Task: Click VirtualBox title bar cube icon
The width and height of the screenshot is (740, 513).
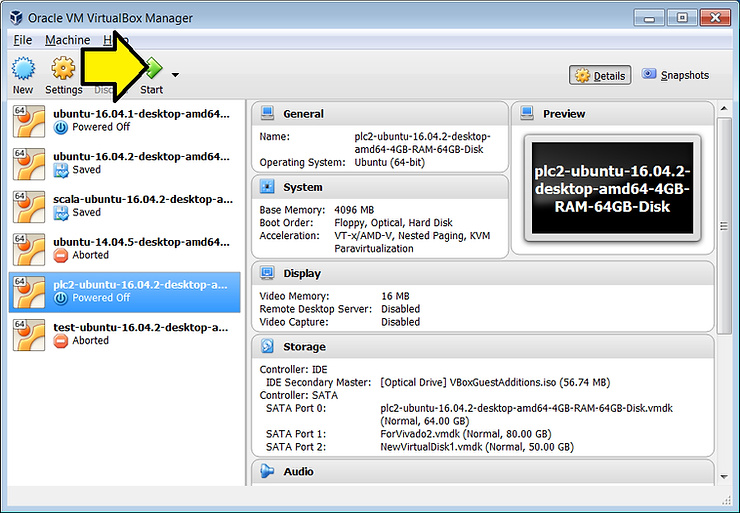Action: pos(17,17)
